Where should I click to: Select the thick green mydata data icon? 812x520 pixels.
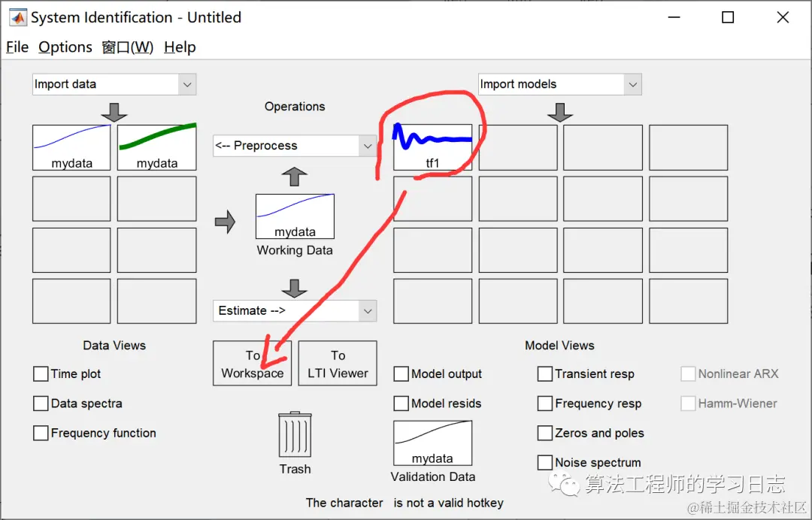157,147
